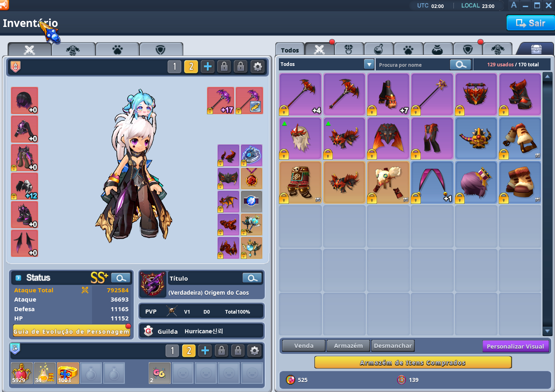Add a new equipment preset with plus button
The image size is (555, 392).
click(207, 66)
